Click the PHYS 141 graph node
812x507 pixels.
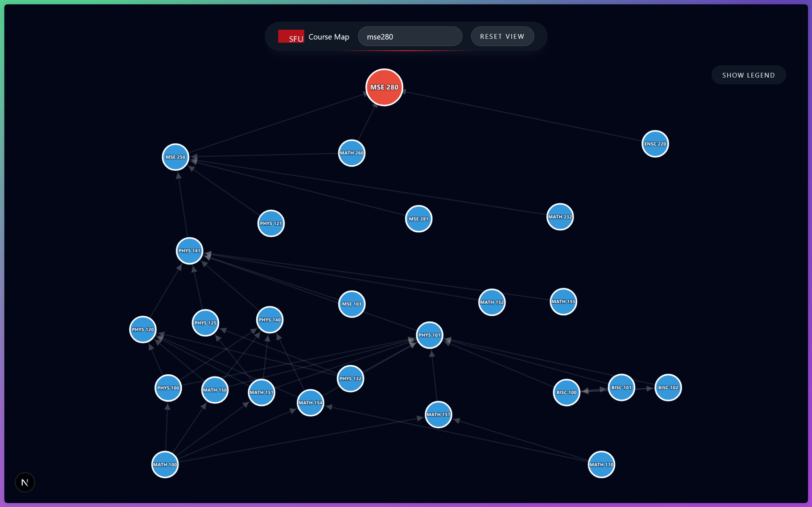click(x=189, y=251)
